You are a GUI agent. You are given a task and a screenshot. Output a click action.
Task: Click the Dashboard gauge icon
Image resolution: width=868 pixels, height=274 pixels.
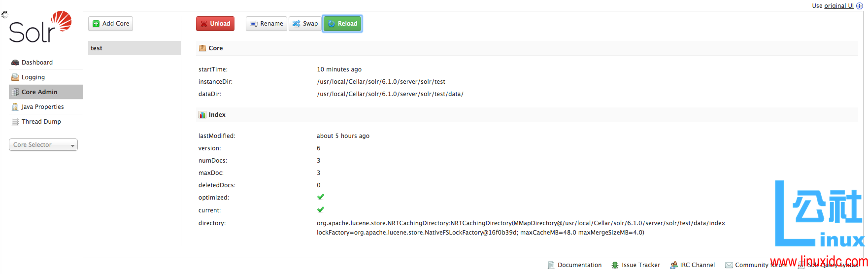[15, 63]
